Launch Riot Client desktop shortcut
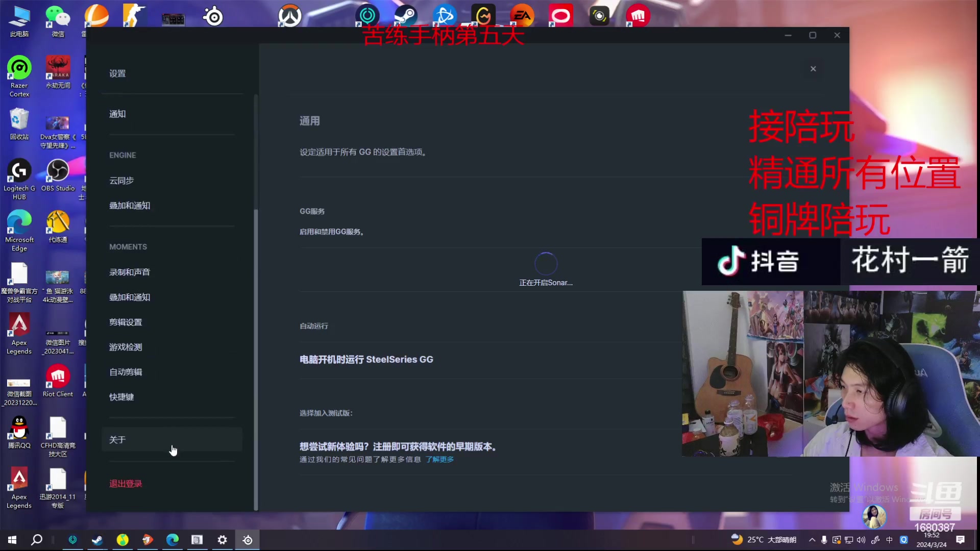The image size is (980, 551). 58,381
